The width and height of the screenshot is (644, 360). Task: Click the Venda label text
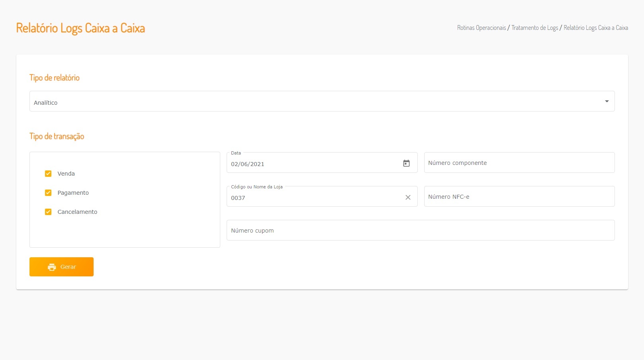66,174
